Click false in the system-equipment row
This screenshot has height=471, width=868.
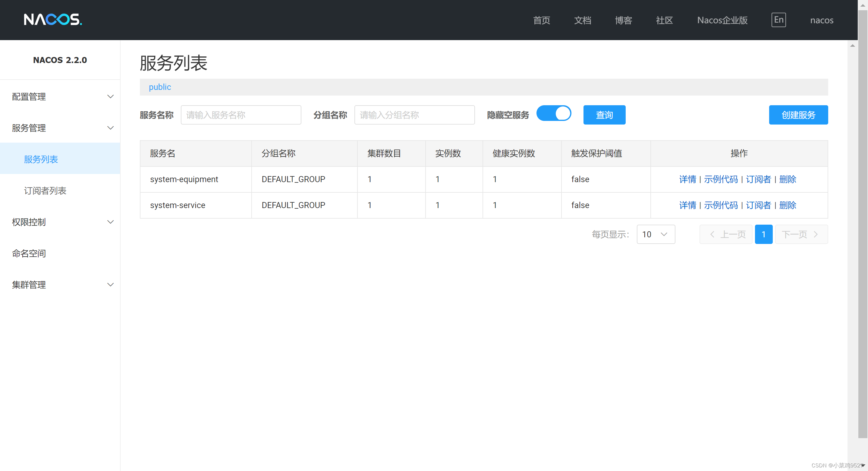coord(580,179)
